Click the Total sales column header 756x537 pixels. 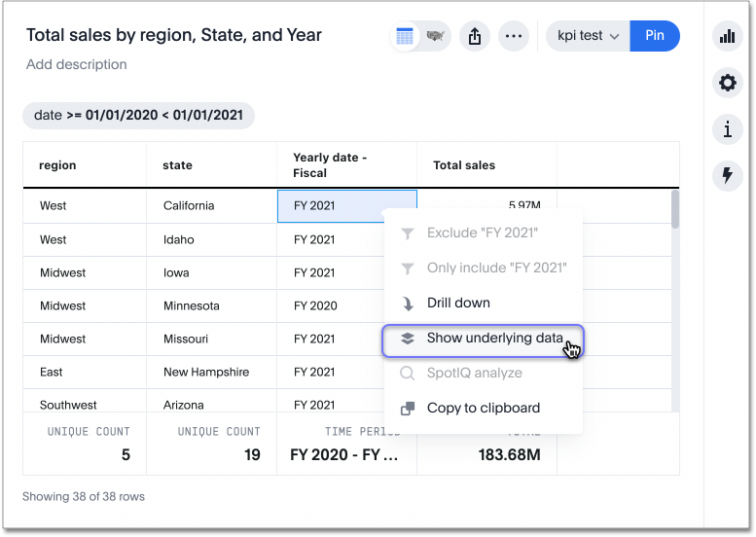point(464,165)
